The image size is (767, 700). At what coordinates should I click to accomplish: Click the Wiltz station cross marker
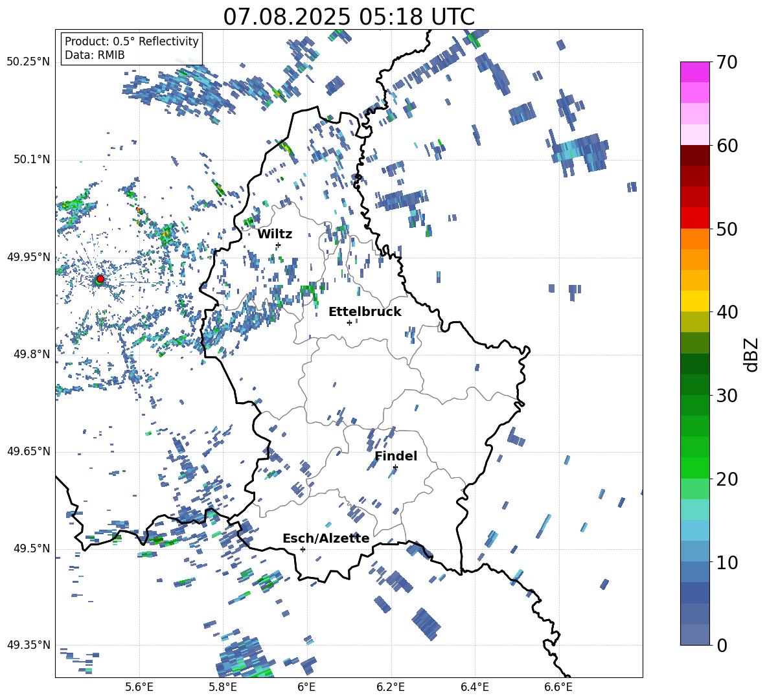[279, 245]
